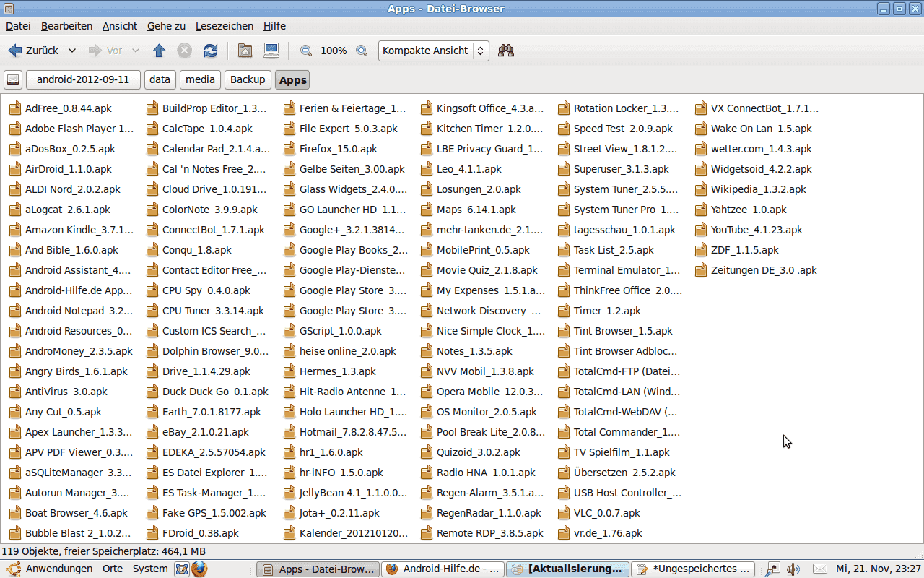
Task: Zoom in with the plus magnifier
Action: (x=362, y=51)
